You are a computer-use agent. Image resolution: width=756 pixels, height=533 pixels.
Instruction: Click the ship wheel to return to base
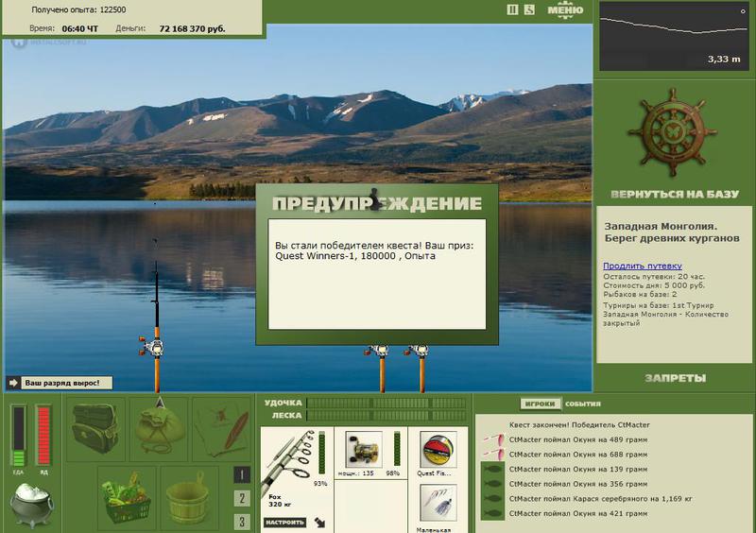tap(673, 132)
